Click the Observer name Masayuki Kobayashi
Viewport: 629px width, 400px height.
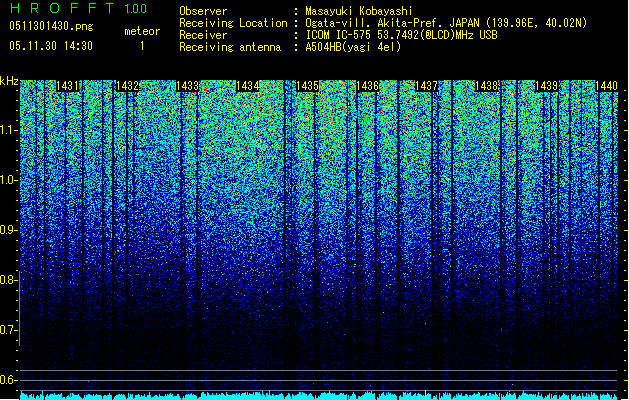point(359,12)
